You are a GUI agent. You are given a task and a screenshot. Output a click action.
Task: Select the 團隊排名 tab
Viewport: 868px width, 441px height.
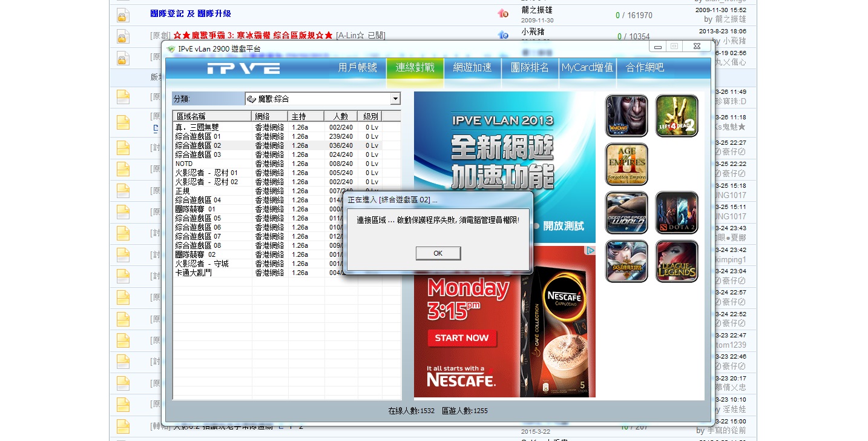(530, 68)
